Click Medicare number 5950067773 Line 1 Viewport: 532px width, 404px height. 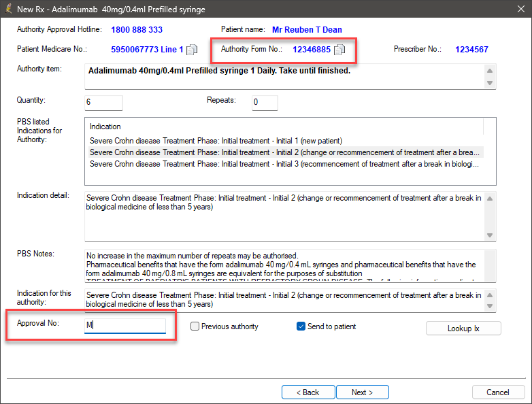point(147,50)
